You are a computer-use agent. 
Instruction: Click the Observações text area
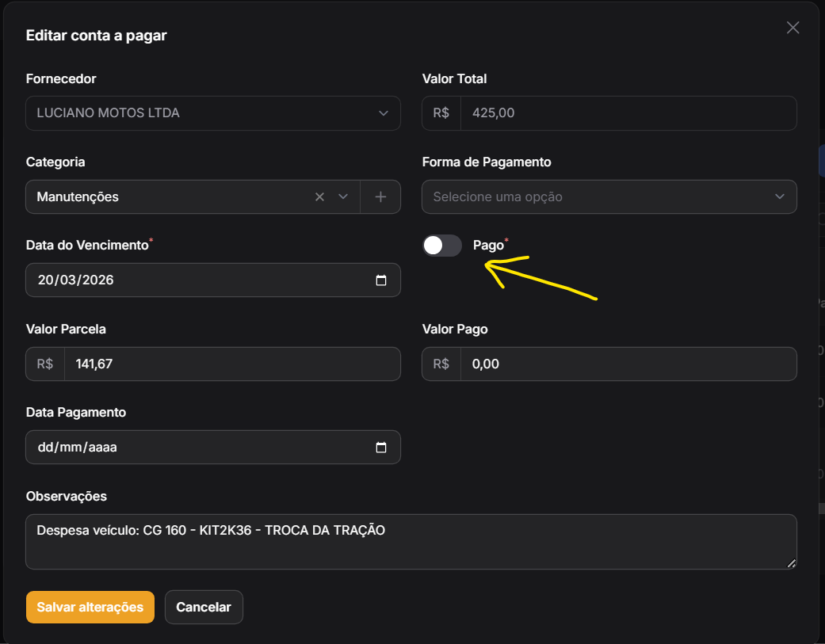(411, 542)
